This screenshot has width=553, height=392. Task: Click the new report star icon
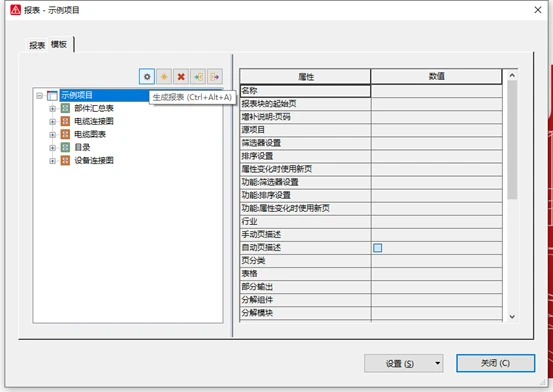pos(164,77)
